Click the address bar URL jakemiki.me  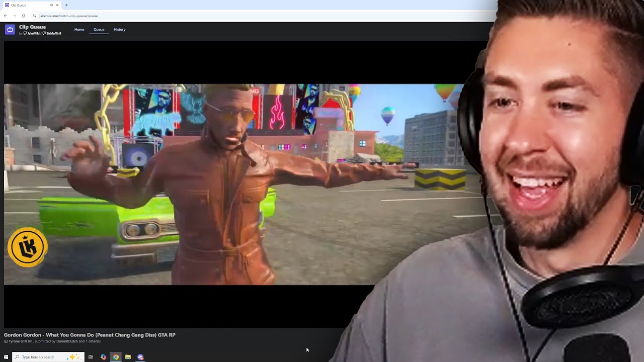click(x=68, y=16)
